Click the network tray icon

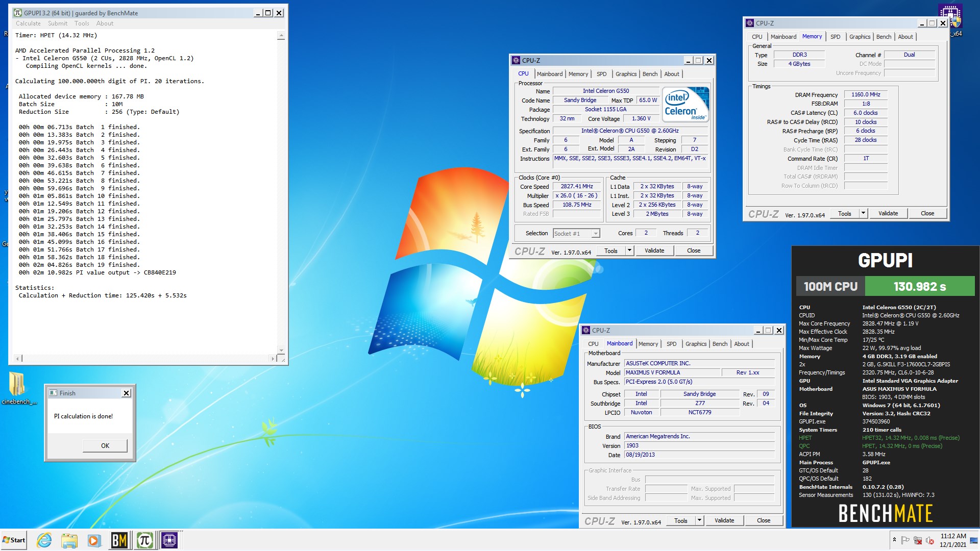pyautogui.click(x=918, y=540)
